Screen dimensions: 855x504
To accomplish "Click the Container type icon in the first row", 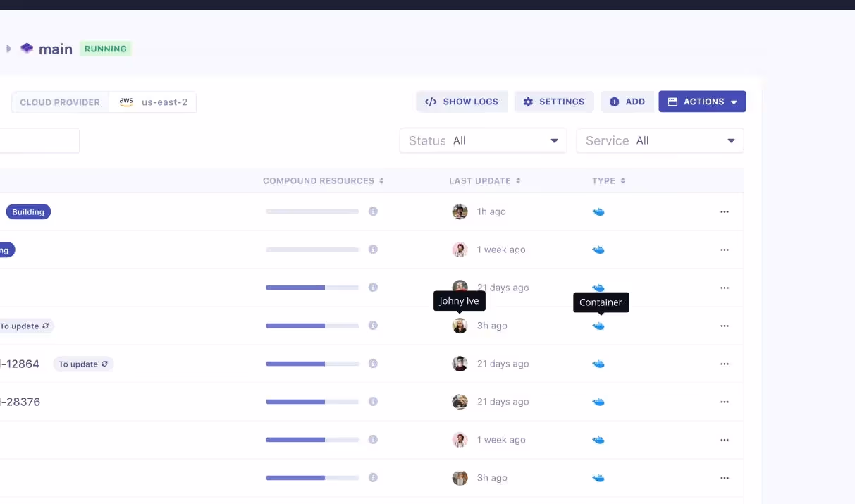I will coord(598,211).
